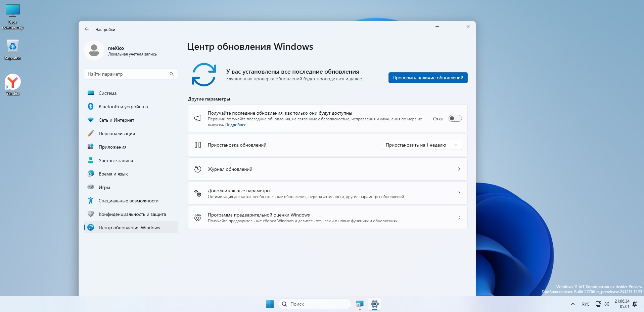This screenshot has height=312, width=644.
Task: Select Учетные записи in the sidebar
Action: [131, 160]
